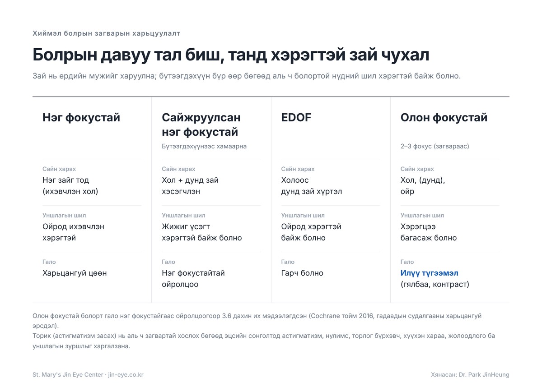Click the note "Бүтээгдэхүүнээс хамаарна"

(204, 146)
